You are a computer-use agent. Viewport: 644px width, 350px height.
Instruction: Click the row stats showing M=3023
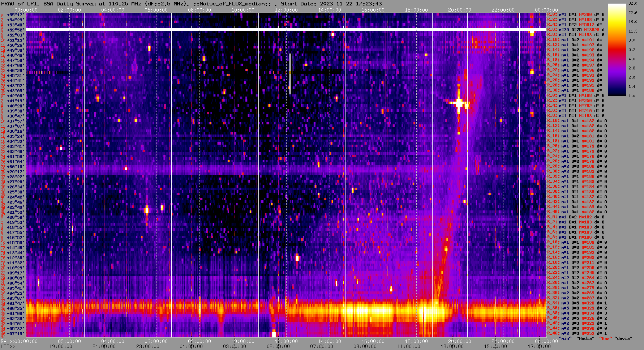[x=576, y=30]
